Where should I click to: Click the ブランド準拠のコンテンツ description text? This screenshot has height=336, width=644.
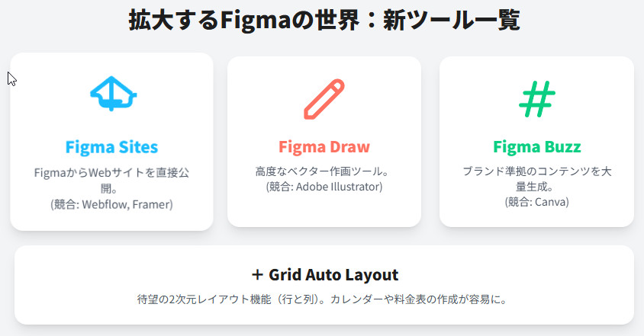(x=537, y=171)
